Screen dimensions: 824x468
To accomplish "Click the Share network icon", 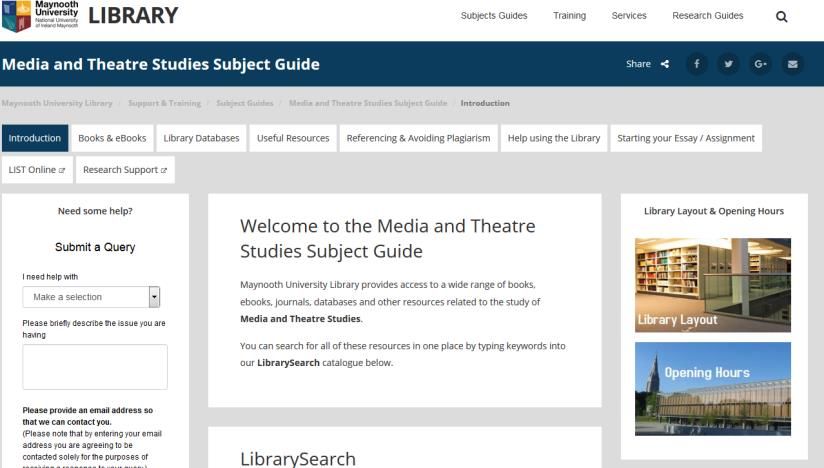I will tap(665, 64).
